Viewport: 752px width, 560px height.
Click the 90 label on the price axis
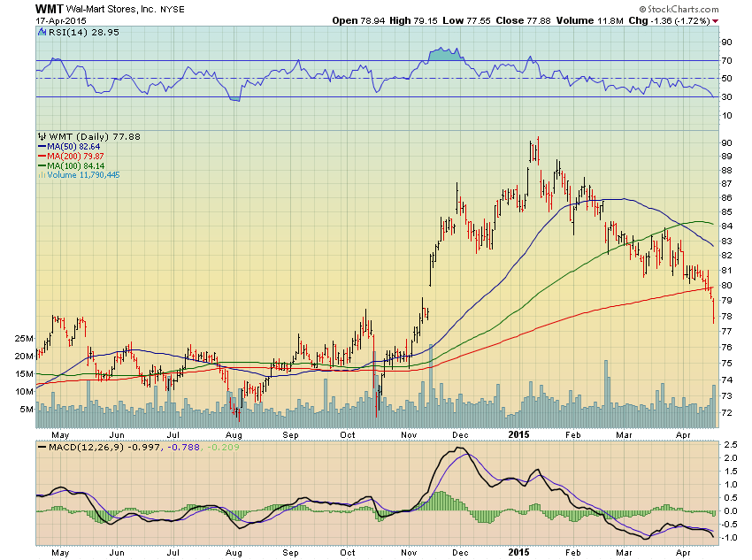coord(726,143)
